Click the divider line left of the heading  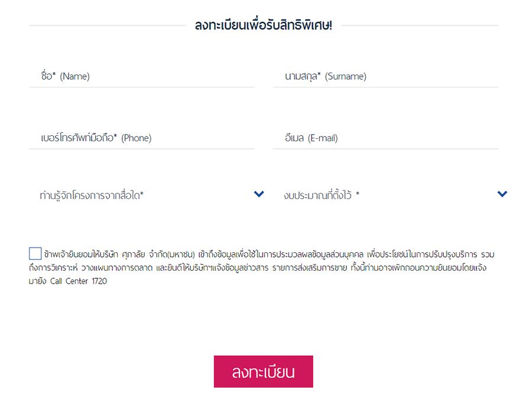click(106, 25)
